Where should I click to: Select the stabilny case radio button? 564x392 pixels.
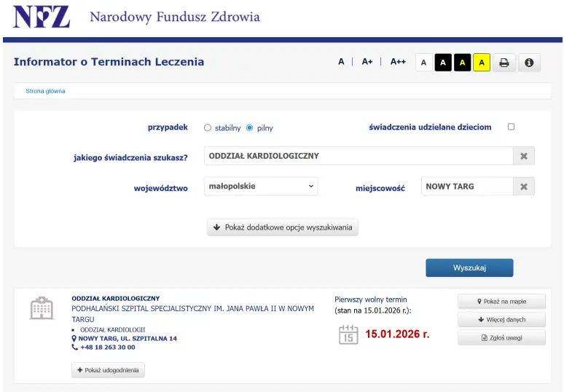pos(208,128)
